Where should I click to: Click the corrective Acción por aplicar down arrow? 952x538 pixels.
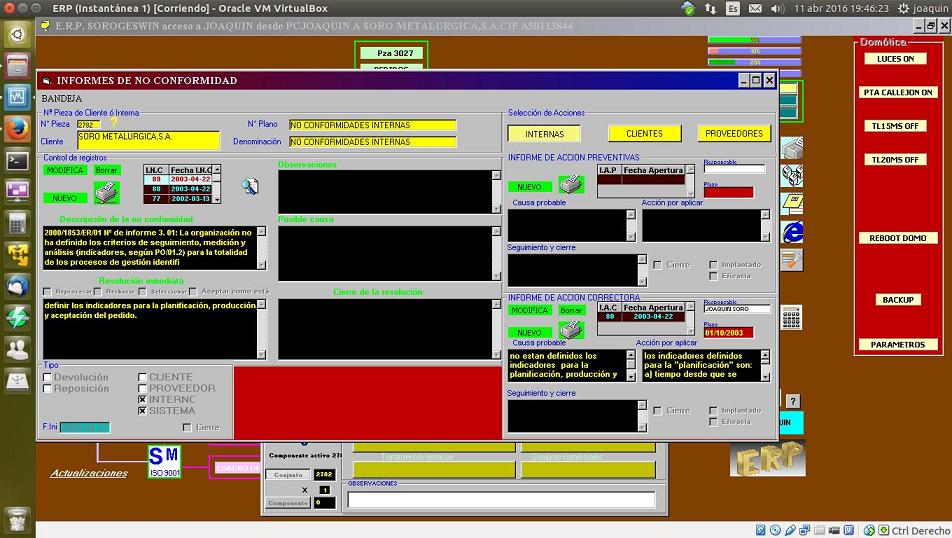coord(765,377)
